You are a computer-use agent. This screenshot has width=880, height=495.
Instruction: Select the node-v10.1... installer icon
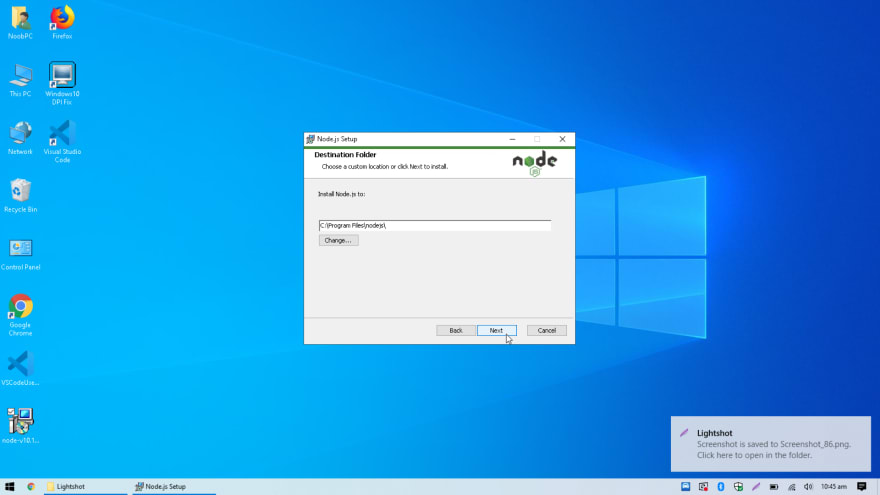(x=20, y=426)
